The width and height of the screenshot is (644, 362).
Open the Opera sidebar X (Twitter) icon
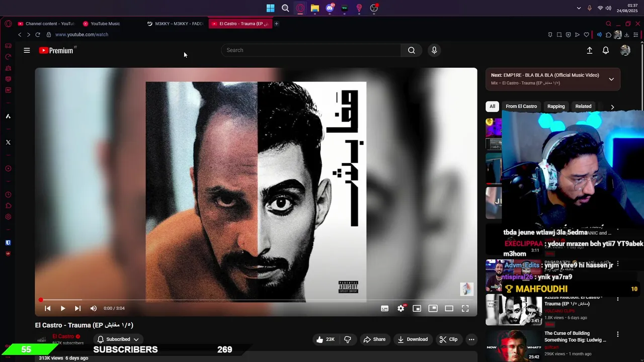pyautogui.click(x=8, y=142)
